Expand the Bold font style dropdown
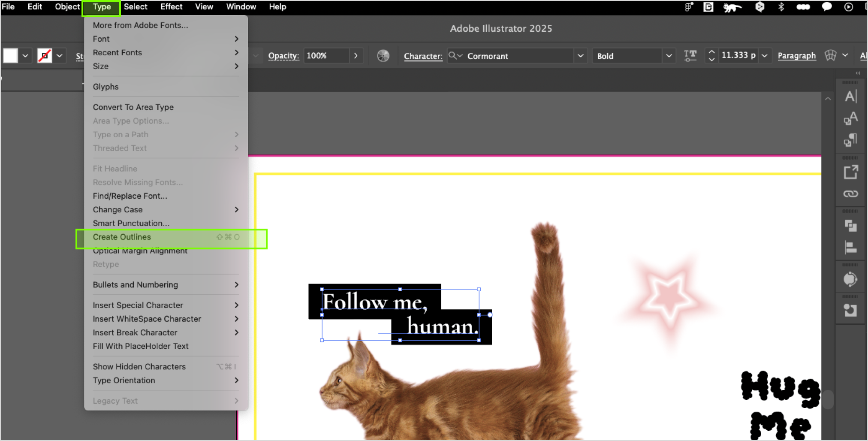868x441 pixels. click(x=669, y=56)
